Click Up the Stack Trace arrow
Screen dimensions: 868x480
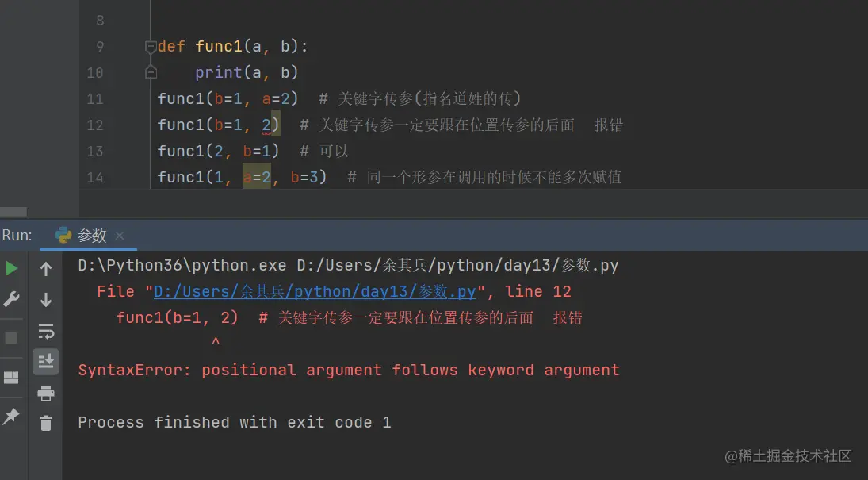click(46, 269)
